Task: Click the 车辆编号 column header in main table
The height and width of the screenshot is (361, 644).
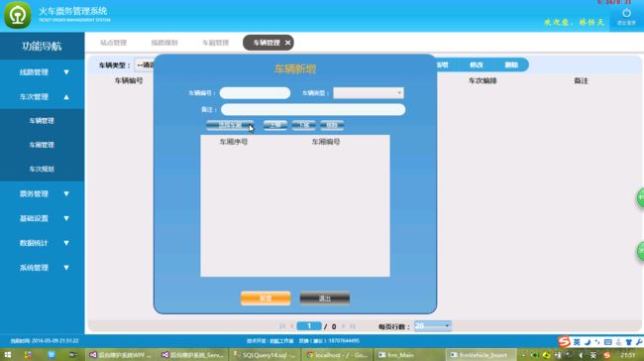Action: pos(129,81)
